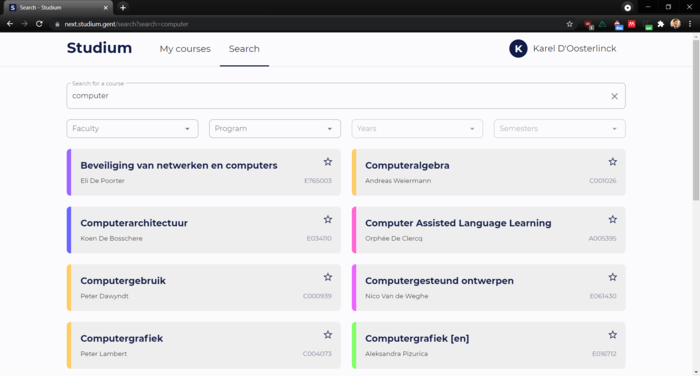Toggle star on Computerarchitectuur course
This screenshot has width=700, height=376.
point(328,219)
